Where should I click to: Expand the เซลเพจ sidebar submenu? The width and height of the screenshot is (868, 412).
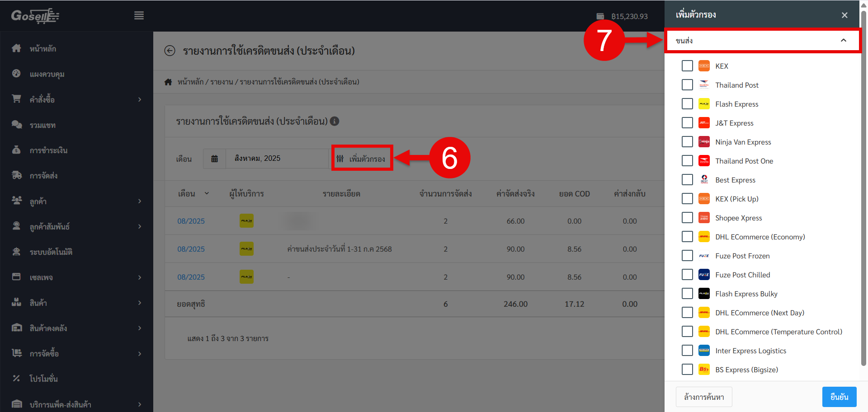click(x=140, y=277)
